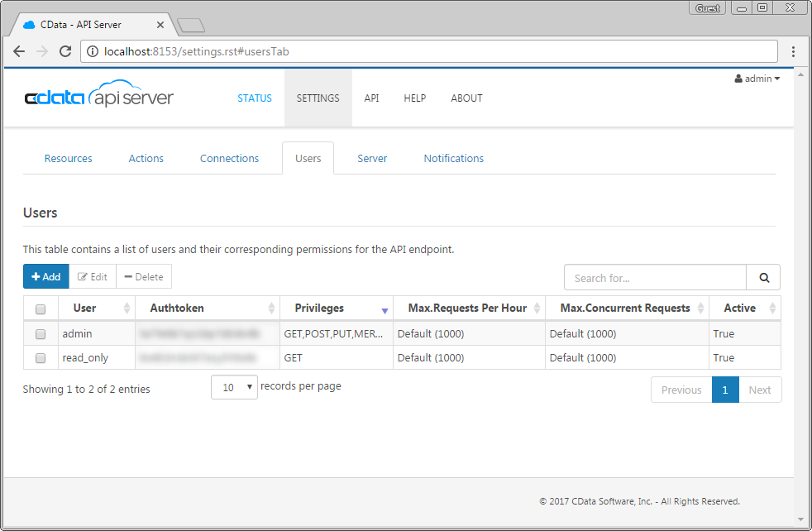Viewport: 812px width, 531px height.
Task: Click the browser back arrow
Action: click(19, 52)
